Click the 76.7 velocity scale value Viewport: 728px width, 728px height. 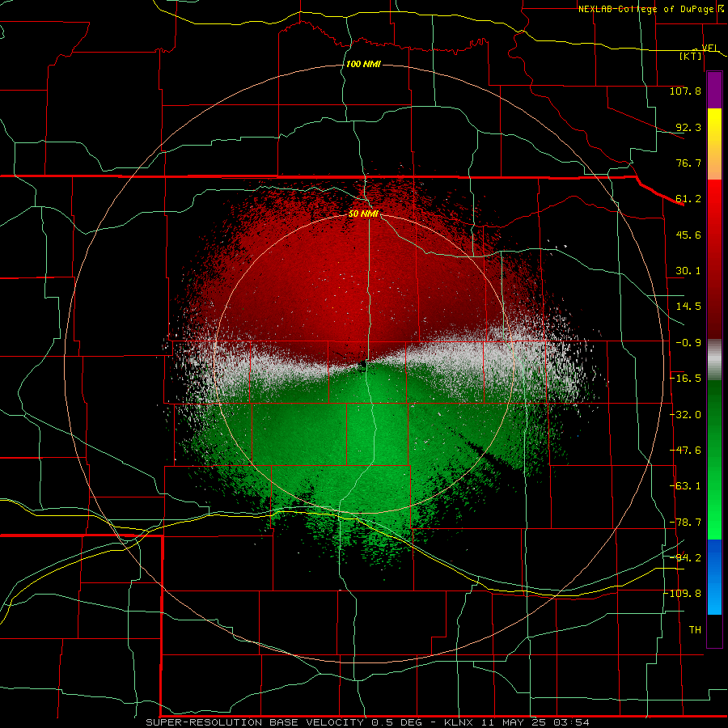[688, 163]
